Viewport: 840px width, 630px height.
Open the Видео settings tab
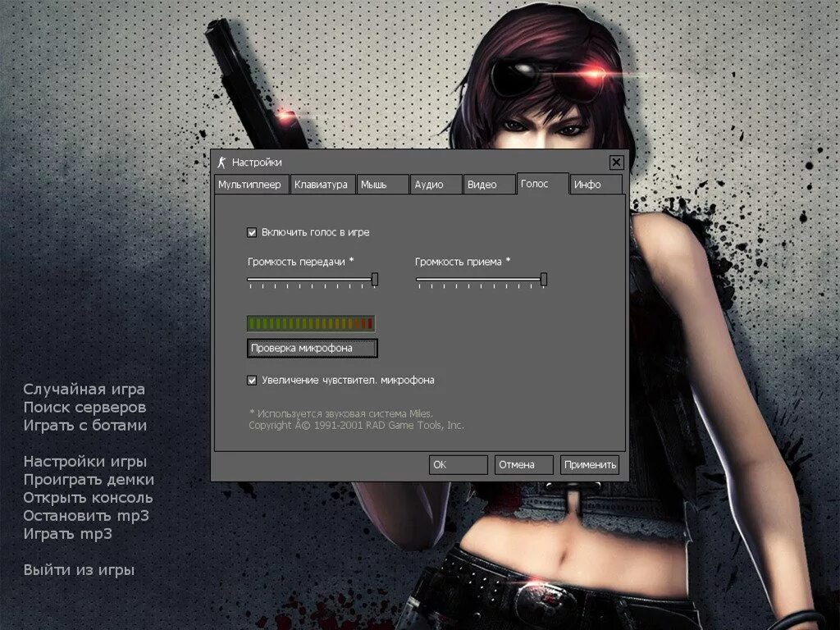coord(489,185)
